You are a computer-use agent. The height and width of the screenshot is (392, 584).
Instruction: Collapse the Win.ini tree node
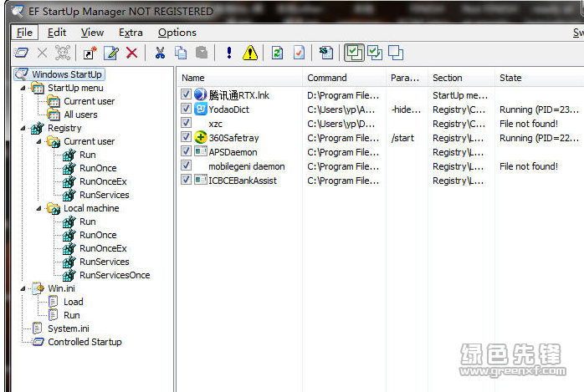tap(23, 288)
